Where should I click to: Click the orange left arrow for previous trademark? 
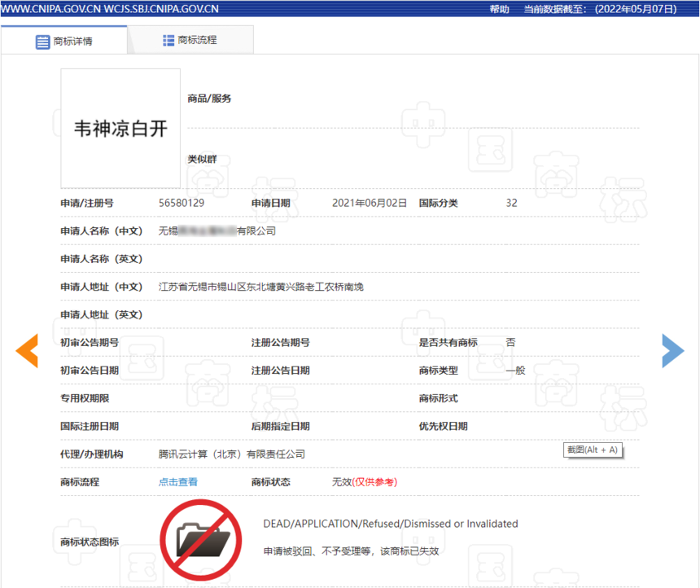pos(27,351)
